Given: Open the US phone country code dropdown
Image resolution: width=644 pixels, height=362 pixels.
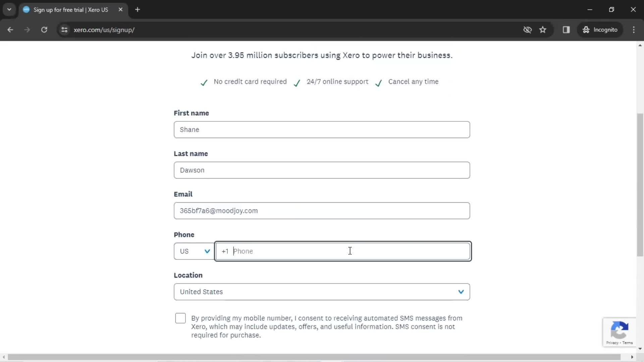Looking at the screenshot, I should (x=194, y=251).
